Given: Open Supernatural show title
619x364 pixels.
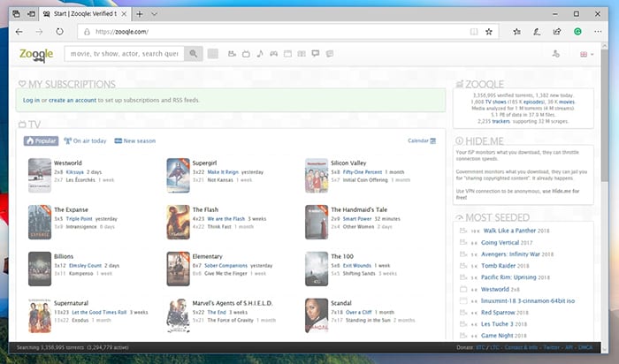Looking at the screenshot, I should coord(71,303).
